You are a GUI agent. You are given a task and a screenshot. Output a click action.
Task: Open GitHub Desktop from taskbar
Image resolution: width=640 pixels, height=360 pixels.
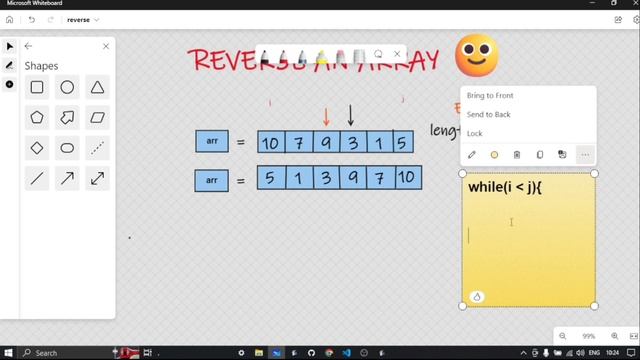(x=311, y=353)
